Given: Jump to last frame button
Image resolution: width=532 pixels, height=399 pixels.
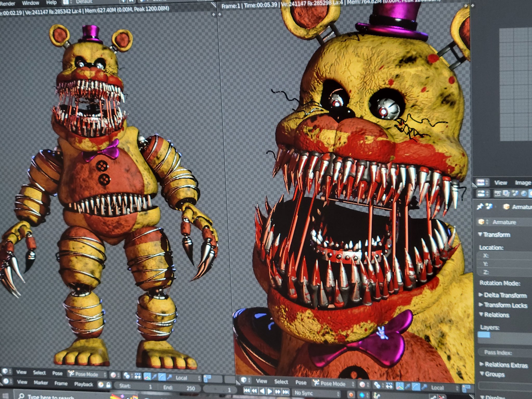Looking at the screenshot, I should [285, 392].
